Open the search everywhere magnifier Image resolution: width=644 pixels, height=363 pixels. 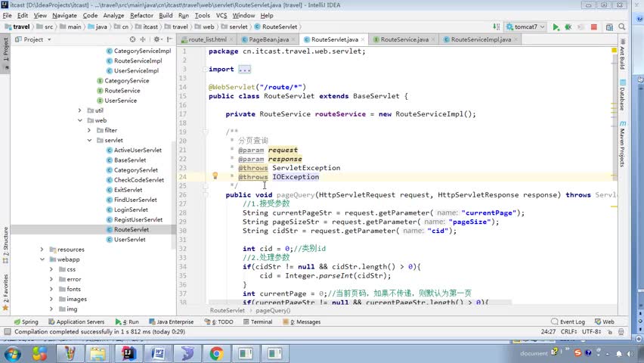point(622,26)
